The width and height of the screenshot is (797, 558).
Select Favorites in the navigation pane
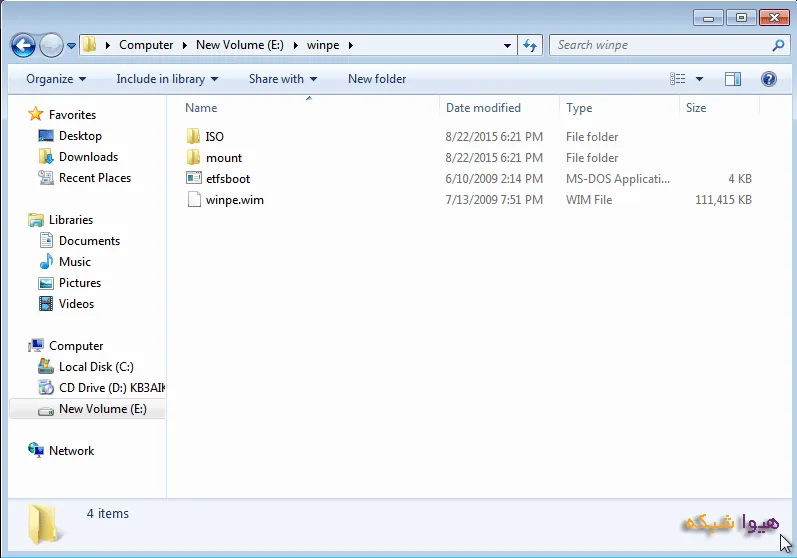point(72,115)
